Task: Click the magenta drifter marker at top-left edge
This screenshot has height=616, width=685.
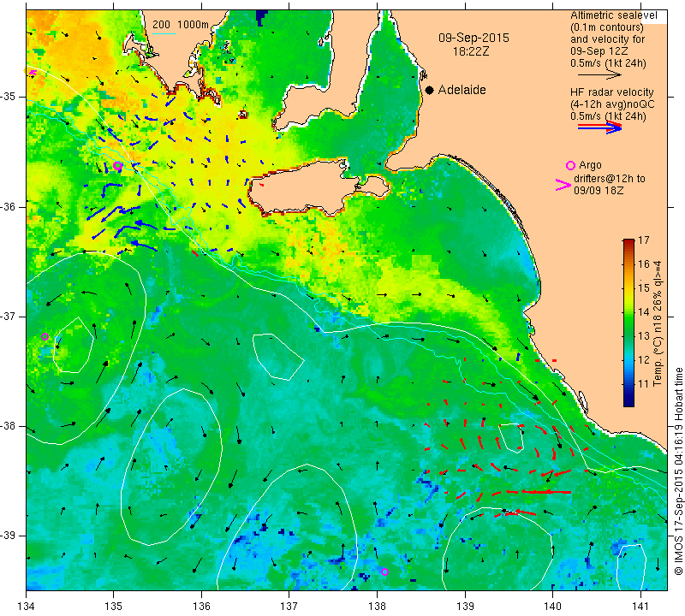Action: (x=32, y=73)
